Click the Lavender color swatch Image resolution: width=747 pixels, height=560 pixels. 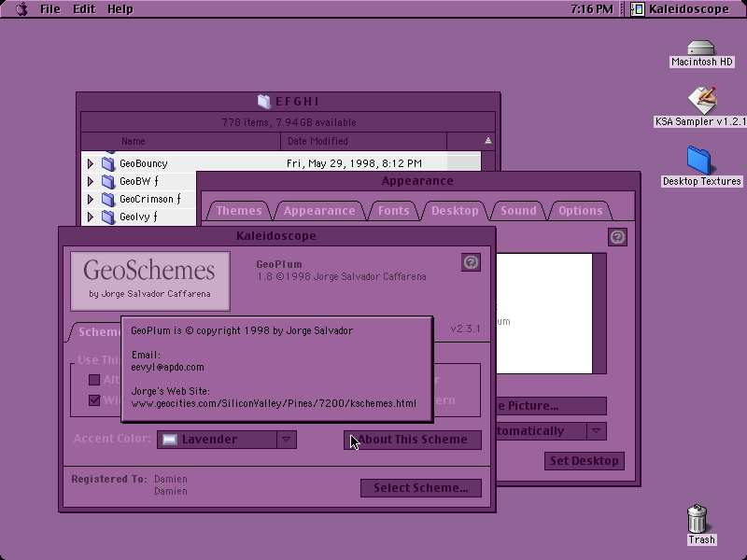click(170, 440)
